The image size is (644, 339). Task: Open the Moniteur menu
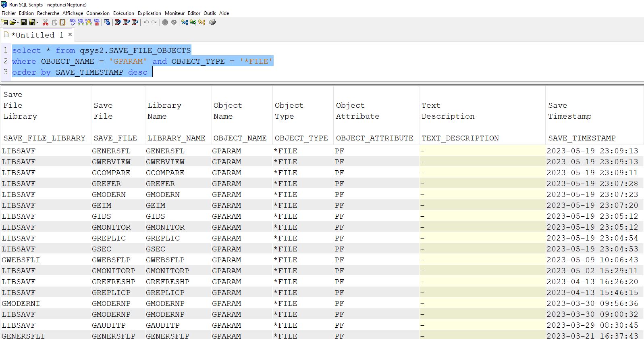[x=175, y=13]
